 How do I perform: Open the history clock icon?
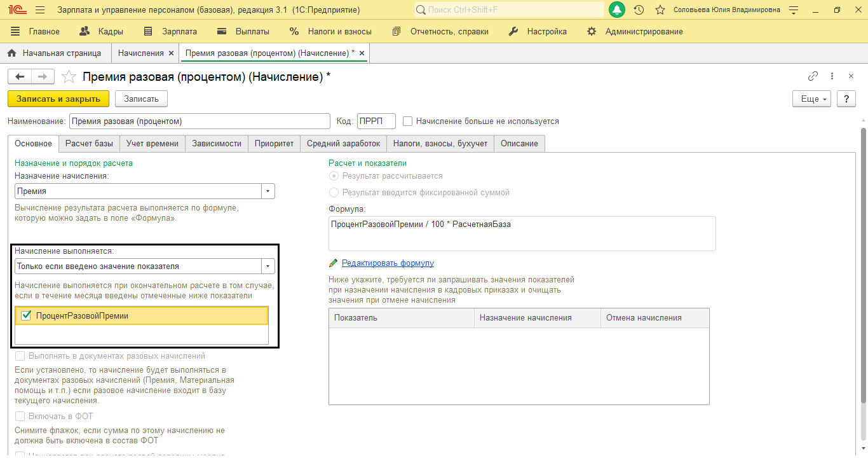click(639, 10)
